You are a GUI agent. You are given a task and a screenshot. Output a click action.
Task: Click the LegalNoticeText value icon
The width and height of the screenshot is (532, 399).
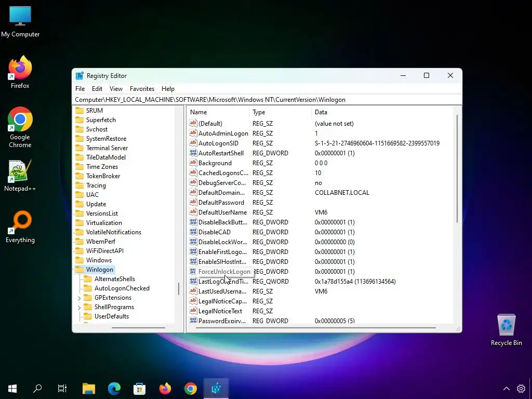(193, 311)
